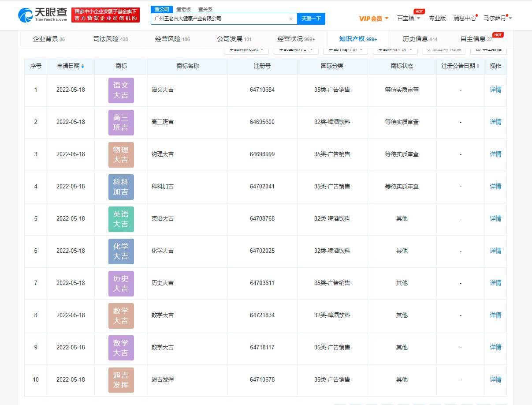The image size is (532, 405).
Task: Switch to the 历史信息 tab
Action: click(x=416, y=39)
